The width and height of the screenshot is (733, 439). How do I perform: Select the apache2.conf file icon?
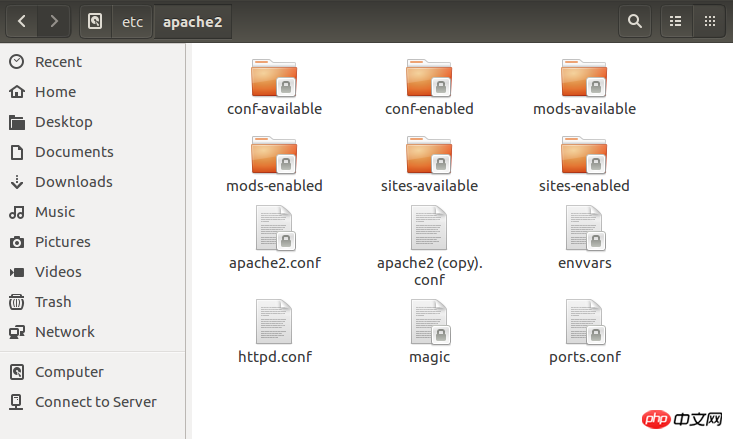[275, 228]
